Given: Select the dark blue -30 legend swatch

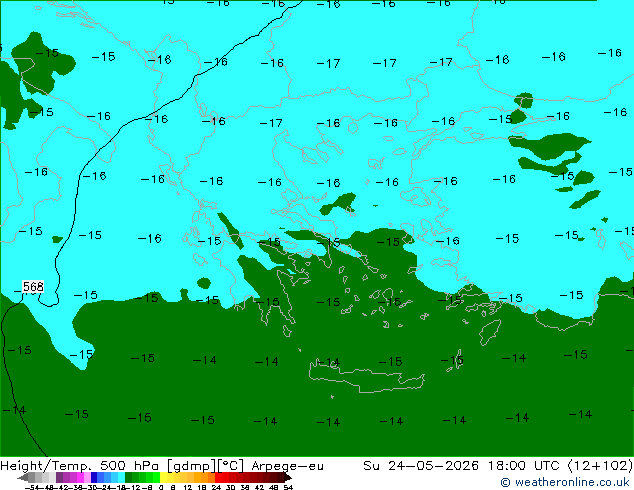Looking at the screenshot, I should tap(94, 477).
